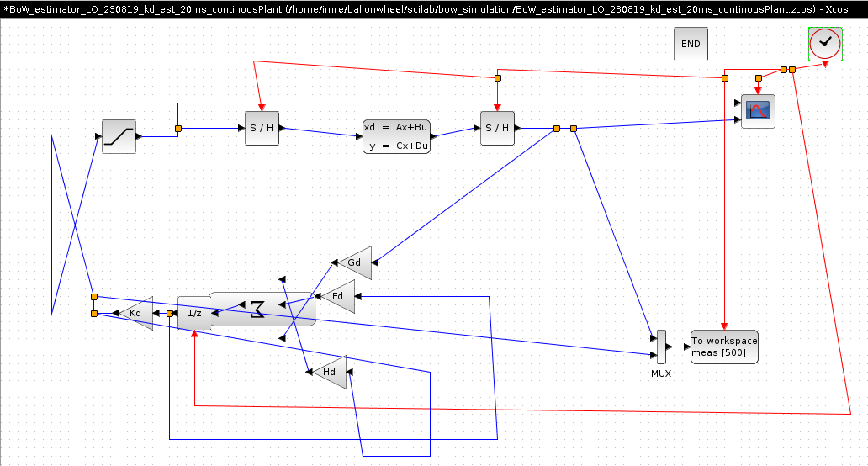The width and height of the screenshot is (868, 466).
Task: Select the Fd gain block
Action: pyautogui.click(x=339, y=296)
